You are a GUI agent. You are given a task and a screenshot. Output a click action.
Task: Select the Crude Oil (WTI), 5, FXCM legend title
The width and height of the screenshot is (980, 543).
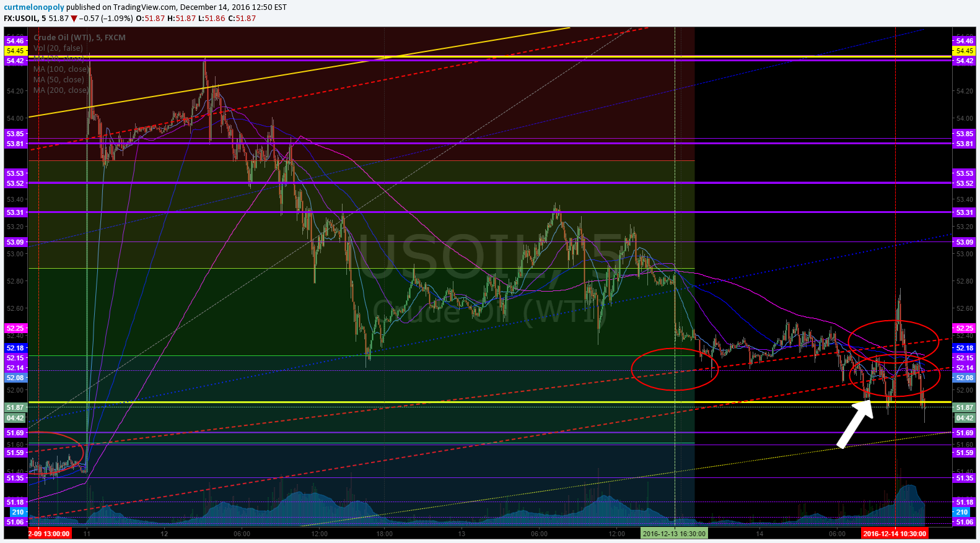(x=79, y=38)
